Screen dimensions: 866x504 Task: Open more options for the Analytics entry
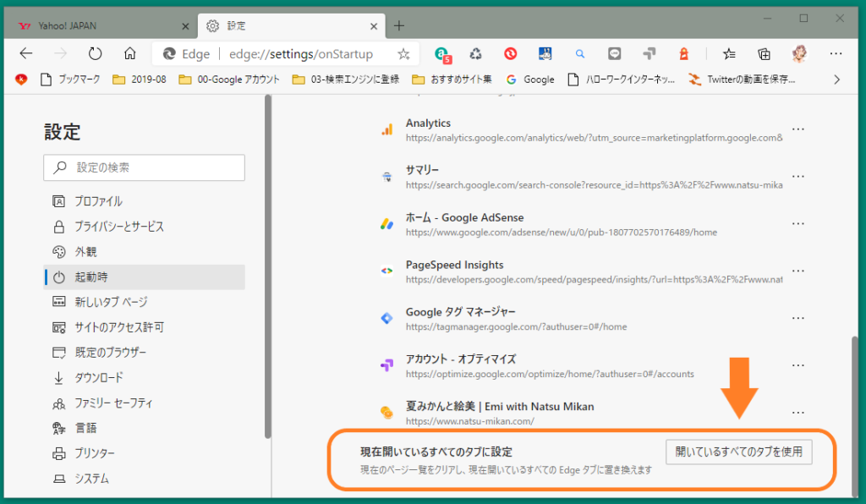tap(797, 129)
